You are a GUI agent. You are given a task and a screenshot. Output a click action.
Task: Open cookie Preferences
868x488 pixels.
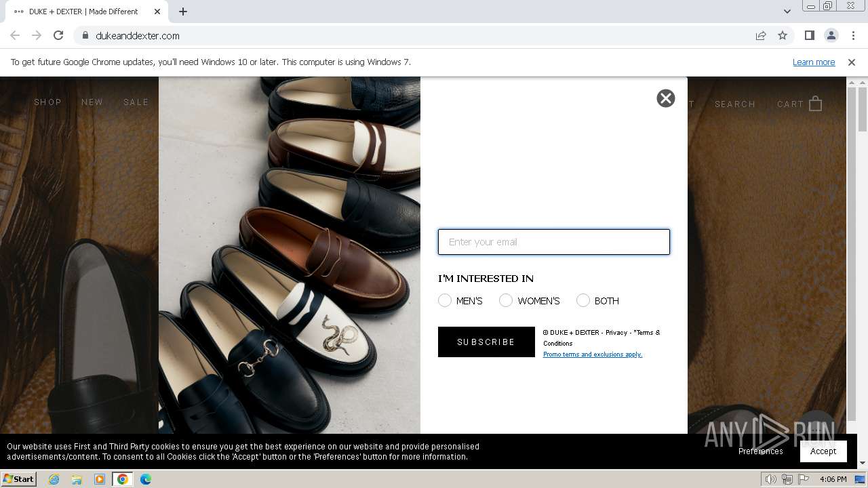[761, 451]
